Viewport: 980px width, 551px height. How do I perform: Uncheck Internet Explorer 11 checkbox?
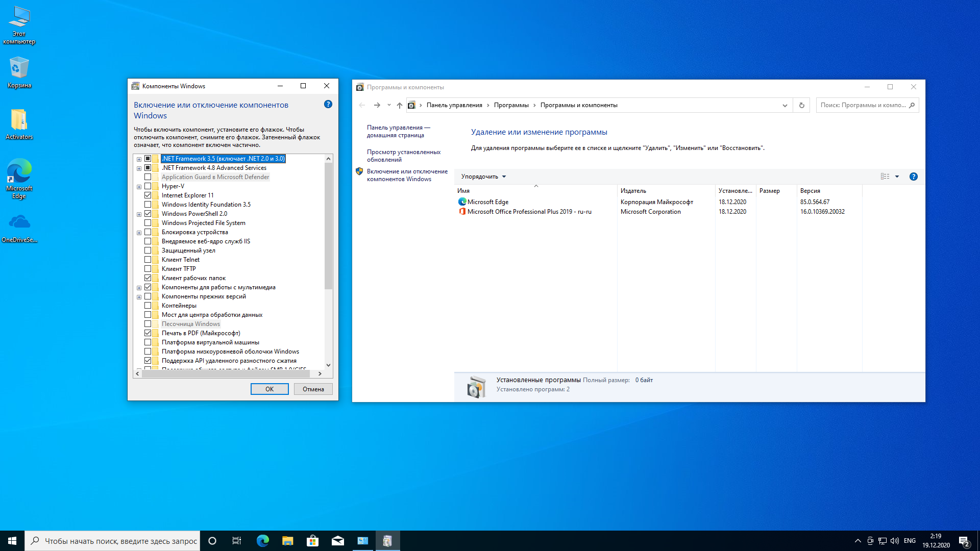(x=148, y=195)
